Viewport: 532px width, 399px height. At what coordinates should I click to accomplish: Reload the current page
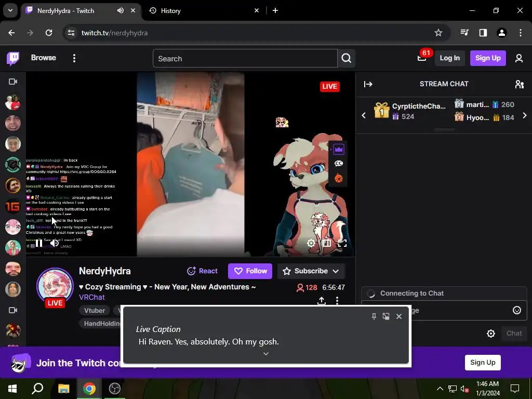tap(49, 33)
